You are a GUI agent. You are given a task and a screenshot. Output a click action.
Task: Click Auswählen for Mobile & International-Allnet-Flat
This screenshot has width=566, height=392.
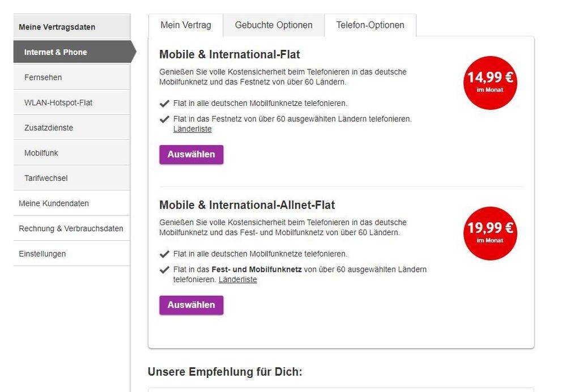click(191, 305)
